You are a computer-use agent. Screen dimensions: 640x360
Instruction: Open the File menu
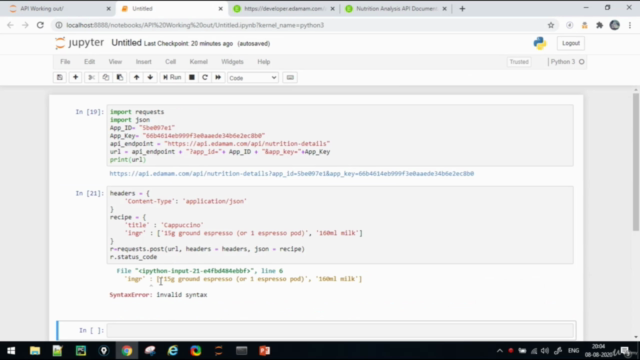click(65, 62)
